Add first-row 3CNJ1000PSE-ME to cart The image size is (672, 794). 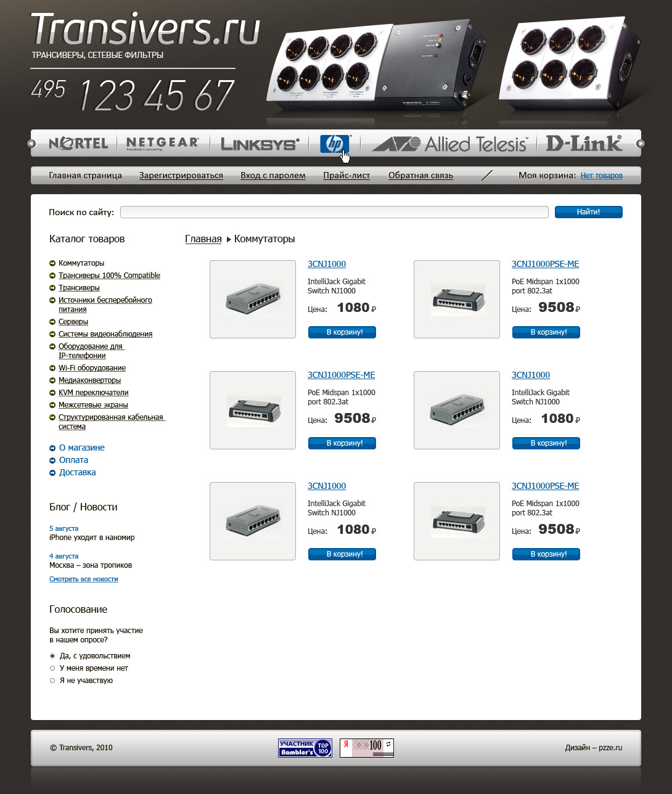click(546, 332)
